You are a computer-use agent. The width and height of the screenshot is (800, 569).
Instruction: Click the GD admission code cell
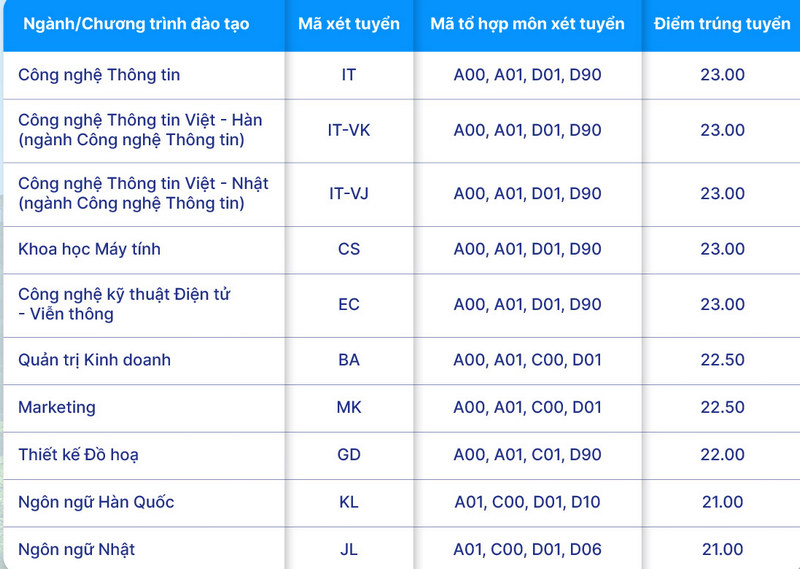[x=349, y=454]
